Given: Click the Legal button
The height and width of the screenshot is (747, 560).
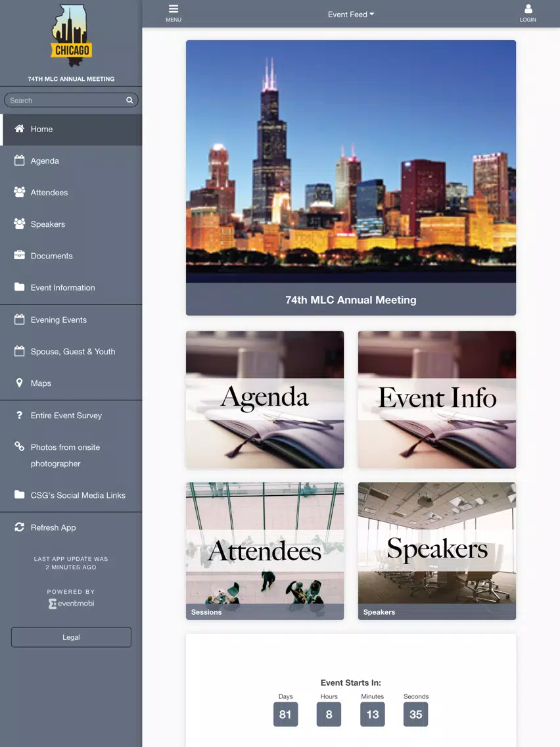Looking at the screenshot, I should pos(71,637).
